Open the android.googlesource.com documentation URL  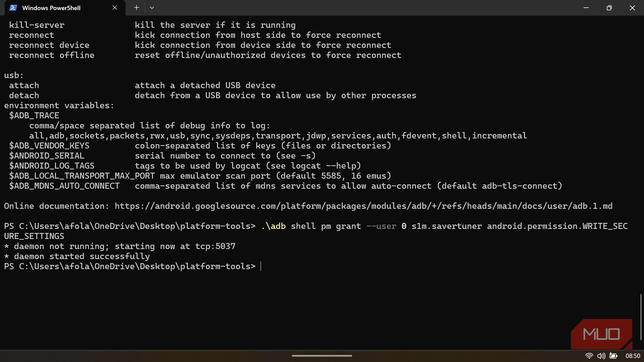click(x=363, y=206)
